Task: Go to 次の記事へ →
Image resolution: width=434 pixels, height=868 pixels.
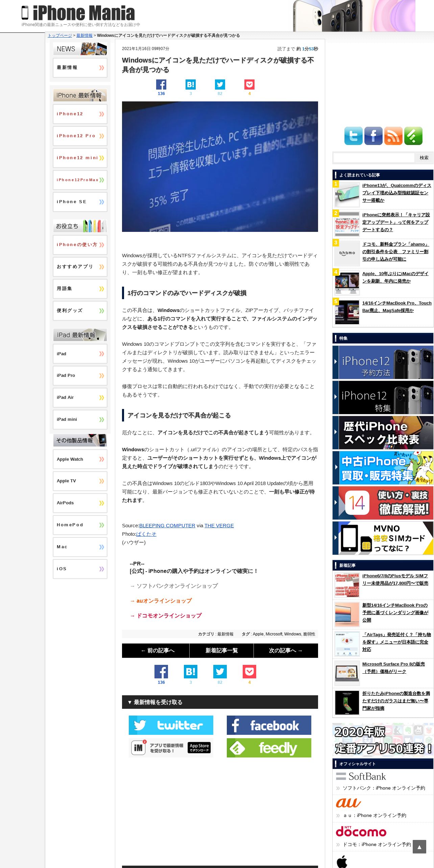Action: coord(286,651)
